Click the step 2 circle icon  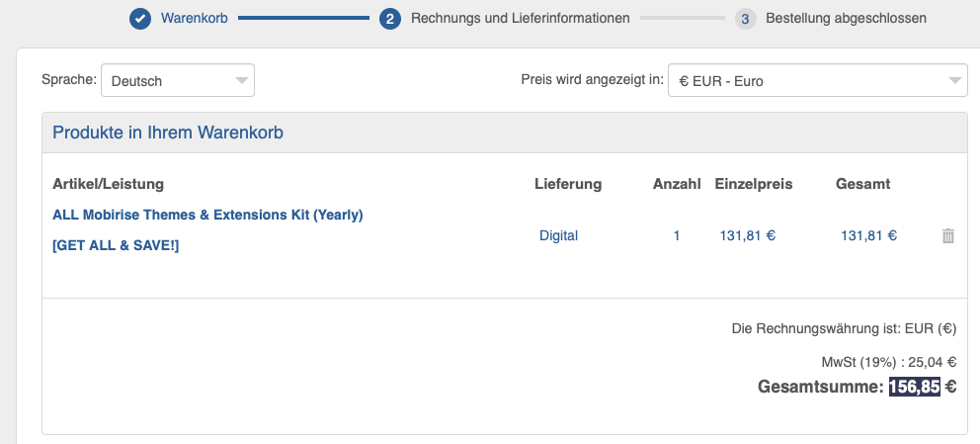[390, 18]
